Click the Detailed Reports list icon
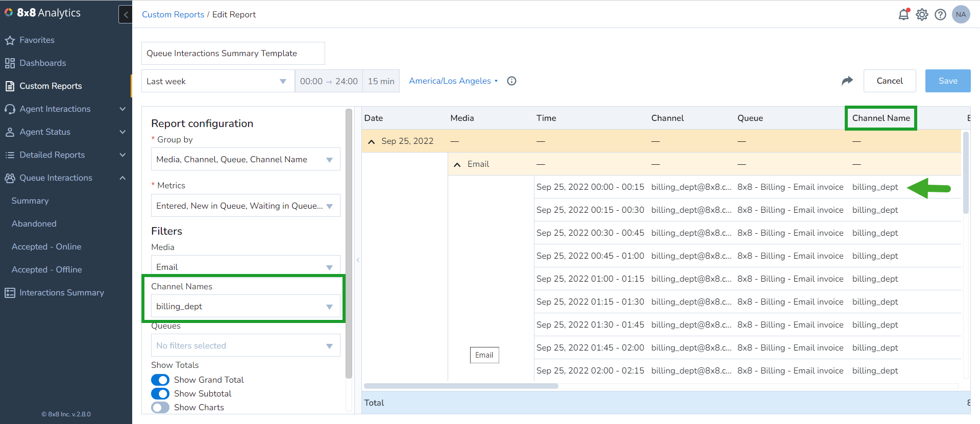 point(10,155)
